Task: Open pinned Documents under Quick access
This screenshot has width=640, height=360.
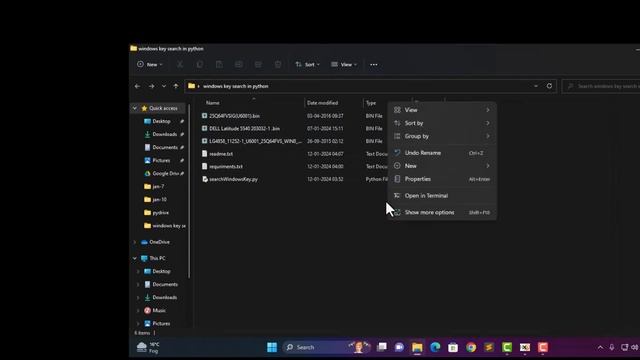Action: click(165, 147)
